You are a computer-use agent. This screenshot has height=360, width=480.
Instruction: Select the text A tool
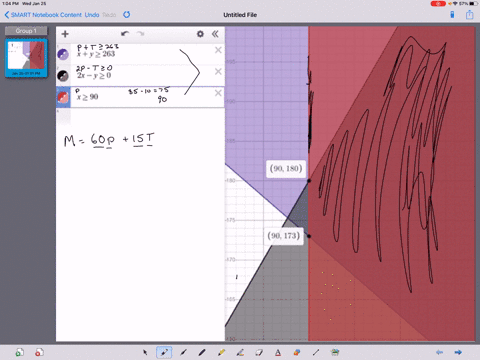click(278, 352)
